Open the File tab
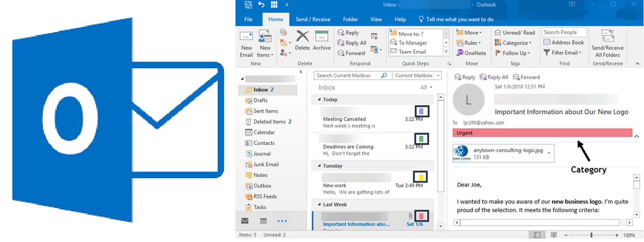 click(x=248, y=19)
